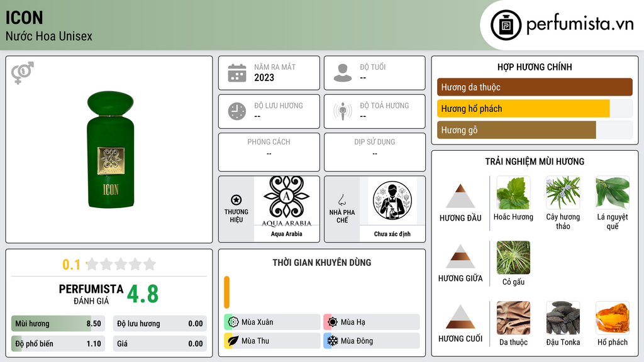Open the Lá nguyệt quế note image
The width and height of the screenshot is (644, 362).
coord(613,193)
